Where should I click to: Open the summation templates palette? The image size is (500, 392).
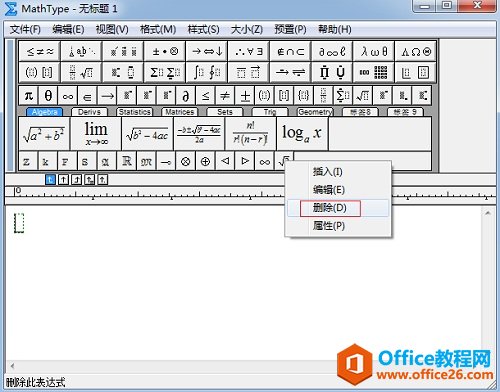[x=165, y=72]
